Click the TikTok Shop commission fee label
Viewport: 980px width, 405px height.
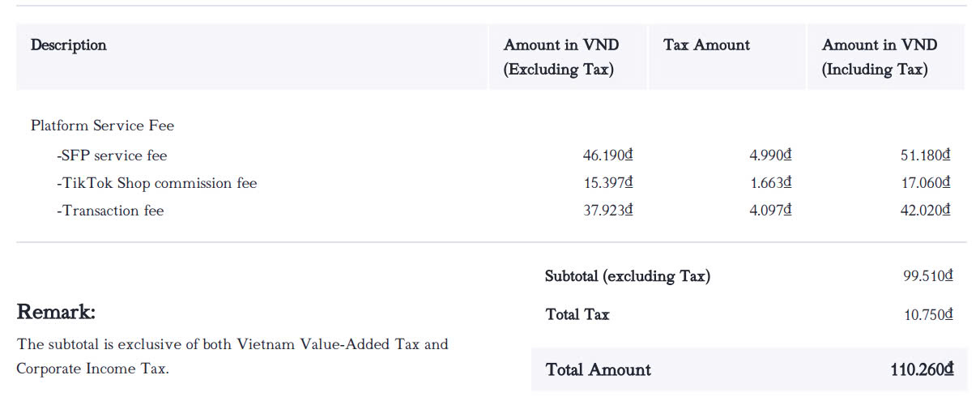156,183
